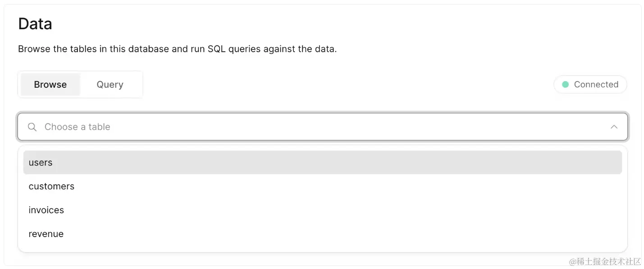Click the word "Browse" starting the description
Image resolution: width=644 pixels, height=269 pixels.
point(34,49)
